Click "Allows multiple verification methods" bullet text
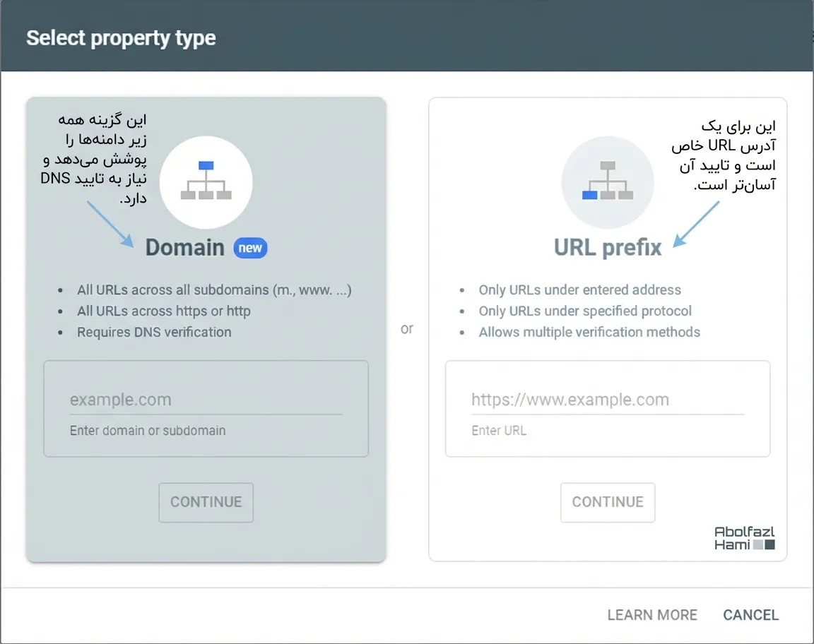This screenshot has width=814, height=644. click(589, 332)
